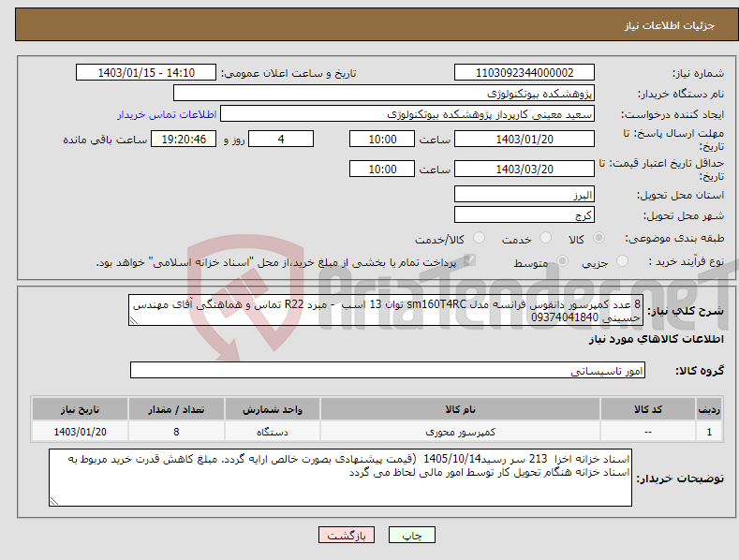Toggle the اسناد خزانه اسلامی payment checkbox
739x560 pixels.
coord(469,260)
